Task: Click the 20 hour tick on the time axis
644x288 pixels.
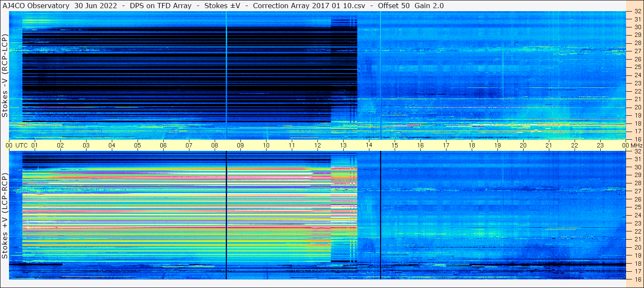Action: 523,145
